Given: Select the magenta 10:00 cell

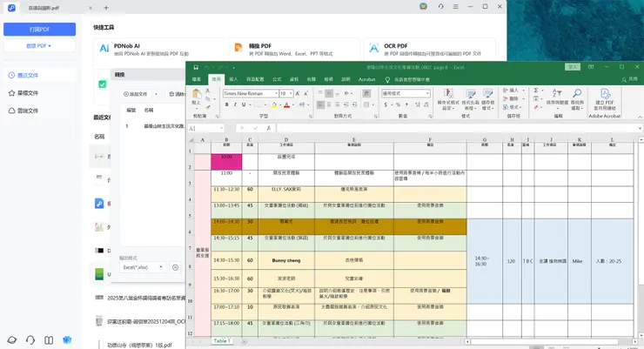Looking at the screenshot, I should coord(226,162).
